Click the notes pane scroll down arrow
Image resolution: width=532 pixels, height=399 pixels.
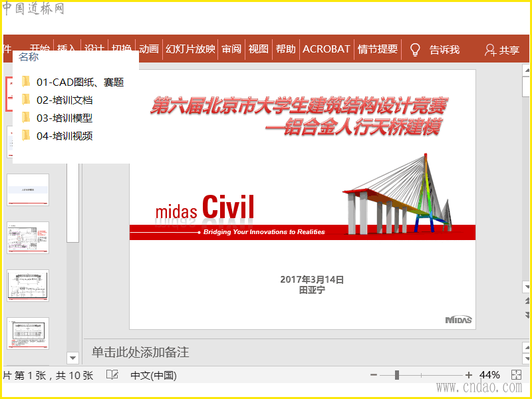pyautogui.click(x=527, y=358)
